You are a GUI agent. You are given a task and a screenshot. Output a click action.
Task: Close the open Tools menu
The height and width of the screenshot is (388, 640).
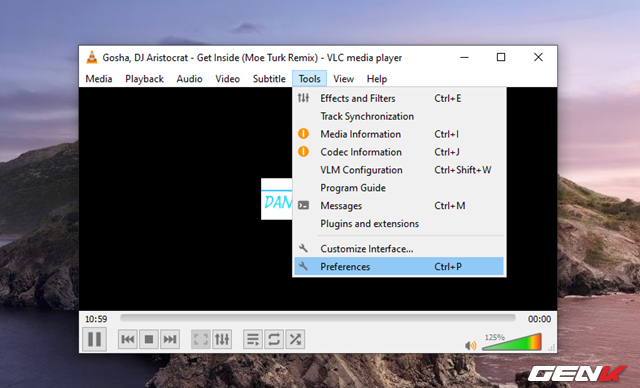coord(309,79)
